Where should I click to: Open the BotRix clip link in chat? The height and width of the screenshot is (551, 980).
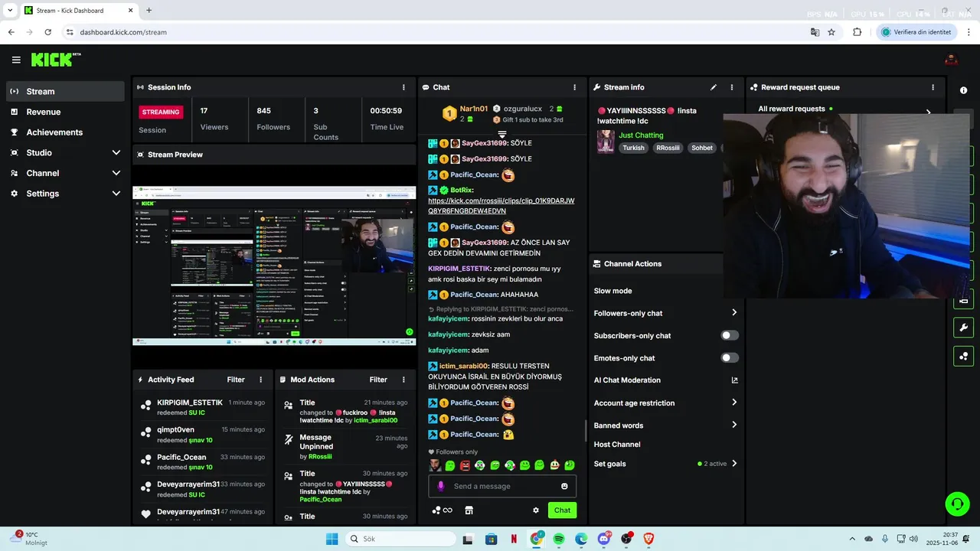501,206
